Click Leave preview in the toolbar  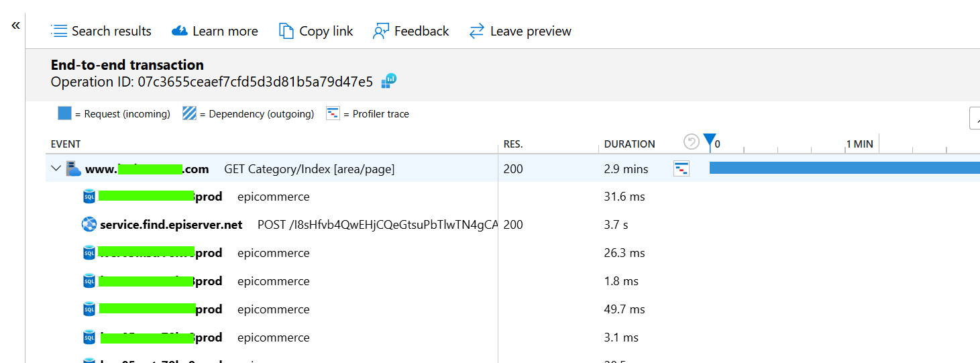coord(521,31)
